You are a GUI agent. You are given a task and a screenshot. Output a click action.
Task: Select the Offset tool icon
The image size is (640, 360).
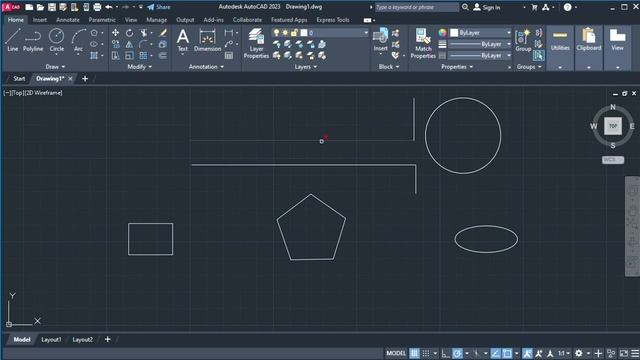pos(163,56)
